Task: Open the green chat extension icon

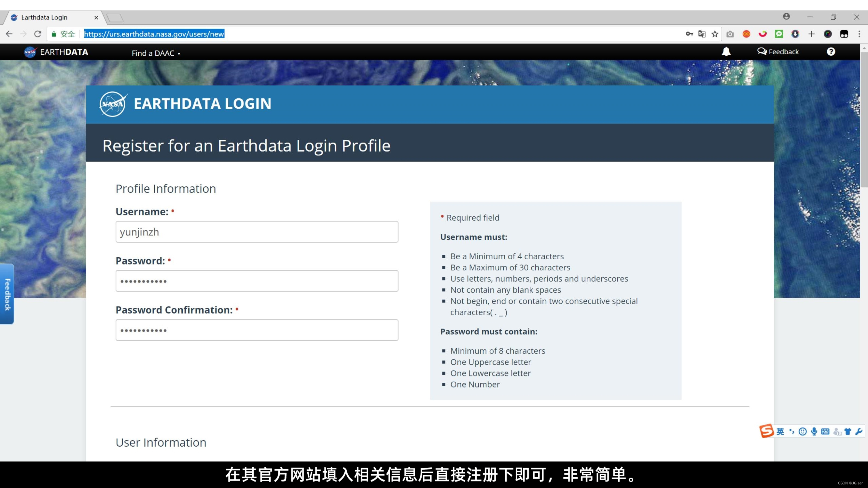Action: pos(779,34)
